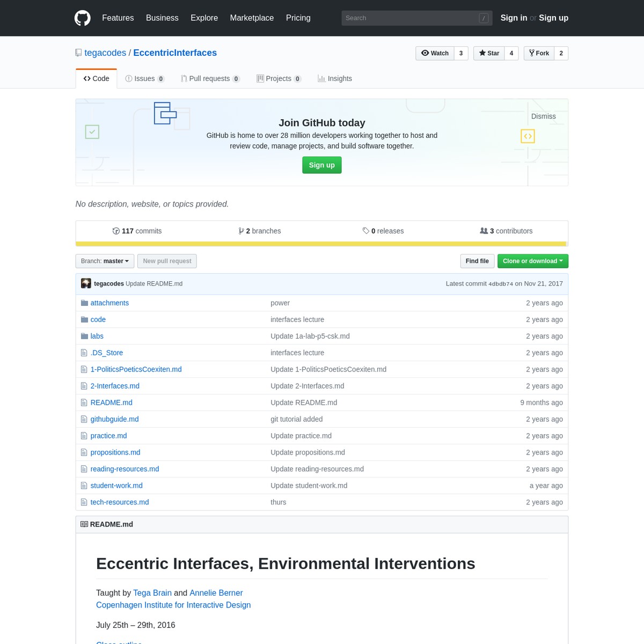Click the contributors people icon
Image resolution: width=644 pixels, height=644 pixels.
(484, 231)
